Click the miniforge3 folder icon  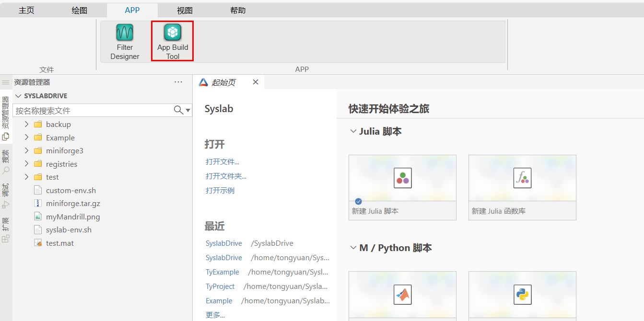pyautogui.click(x=38, y=151)
